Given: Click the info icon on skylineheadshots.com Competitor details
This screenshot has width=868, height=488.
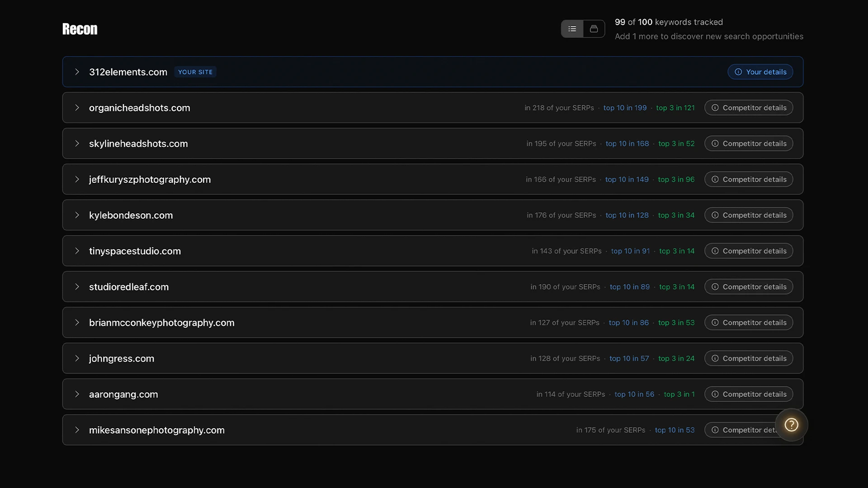Looking at the screenshot, I should (x=715, y=143).
